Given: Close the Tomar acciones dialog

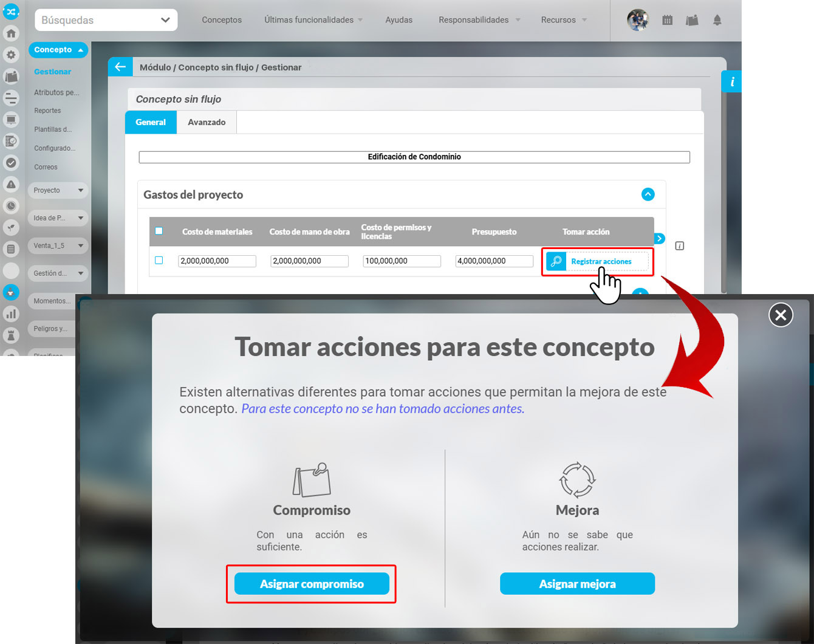Looking at the screenshot, I should (x=781, y=315).
